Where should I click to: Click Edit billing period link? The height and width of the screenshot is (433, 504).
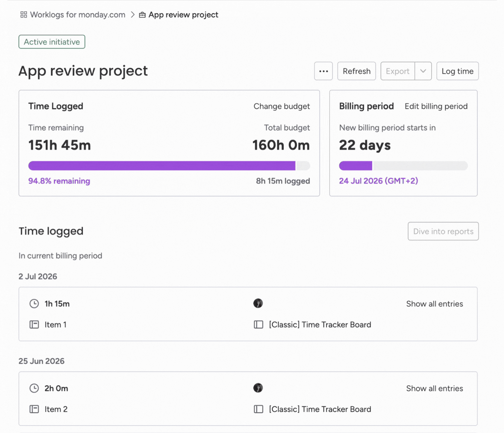[x=436, y=106]
